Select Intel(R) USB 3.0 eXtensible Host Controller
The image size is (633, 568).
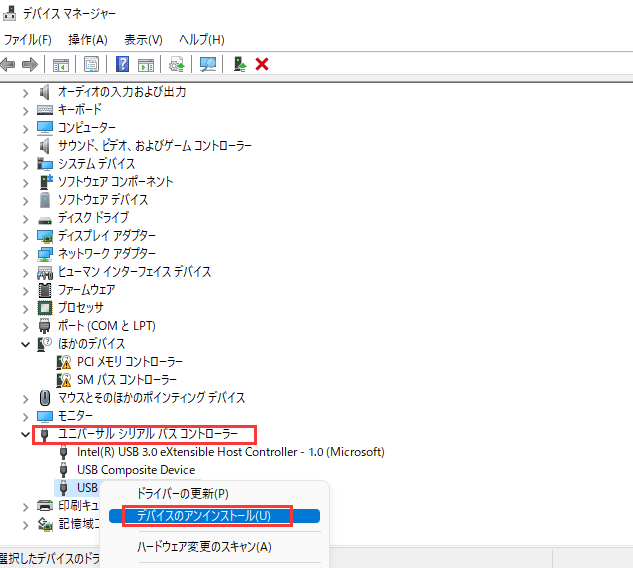(x=231, y=452)
